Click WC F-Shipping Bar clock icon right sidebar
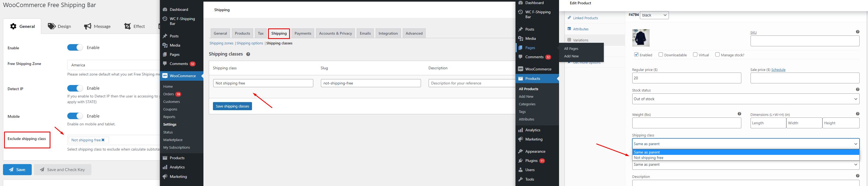The width and height of the screenshot is (868, 186). [521, 12]
